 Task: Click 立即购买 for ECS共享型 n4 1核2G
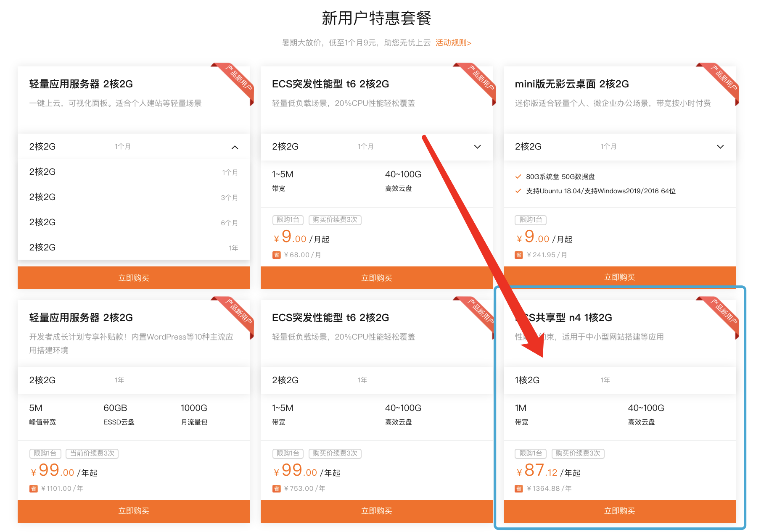tap(619, 511)
